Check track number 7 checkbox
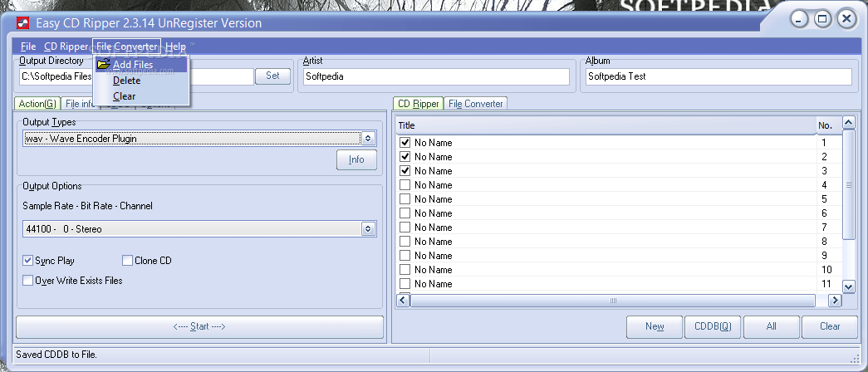This screenshot has width=868, height=372. pyautogui.click(x=405, y=227)
